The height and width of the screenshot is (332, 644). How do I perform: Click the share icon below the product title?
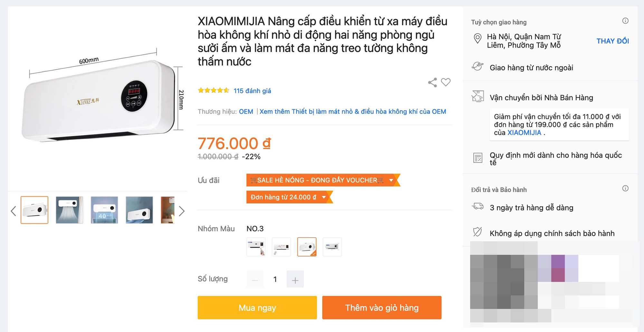pyautogui.click(x=433, y=83)
